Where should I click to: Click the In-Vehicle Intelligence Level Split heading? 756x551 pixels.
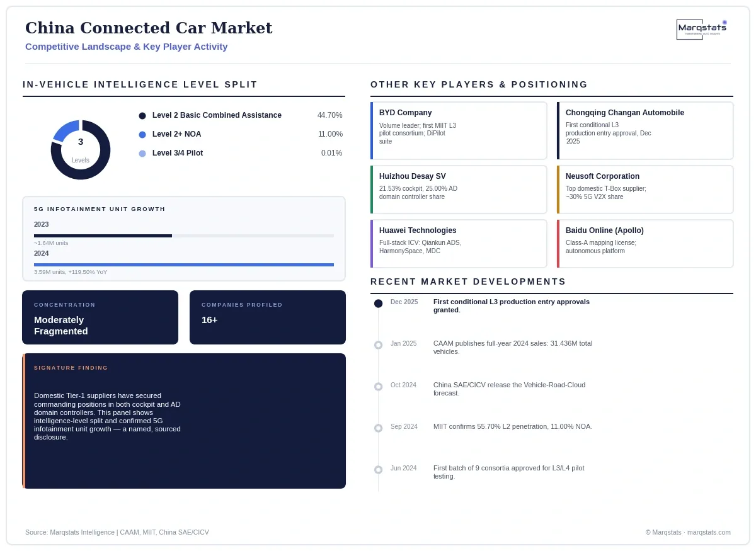click(x=140, y=84)
